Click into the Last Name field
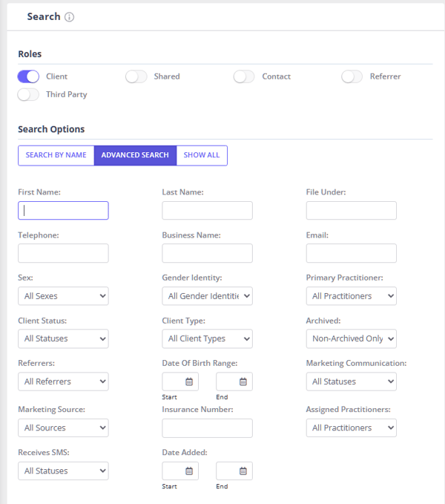The width and height of the screenshot is (445, 504). click(207, 211)
